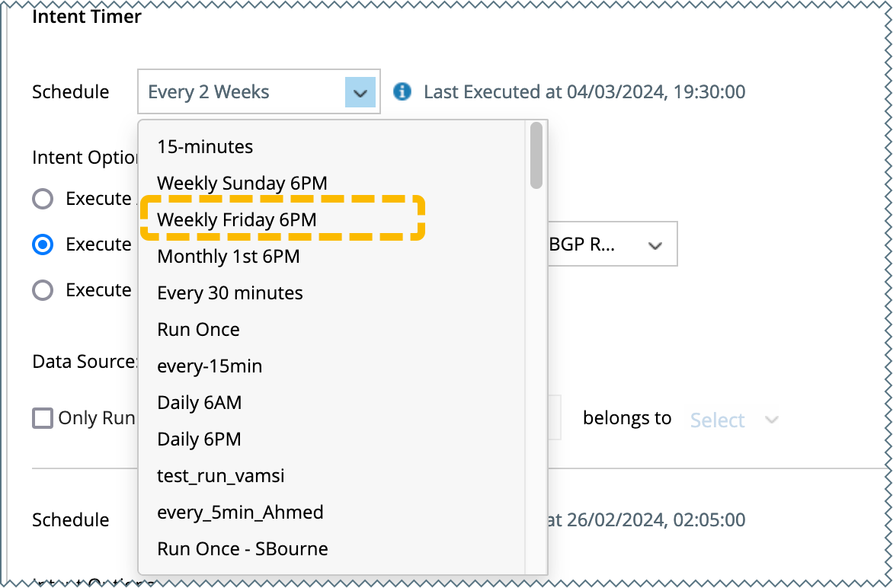Choose Every 30 minutes option
893x588 pixels.
tap(229, 293)
